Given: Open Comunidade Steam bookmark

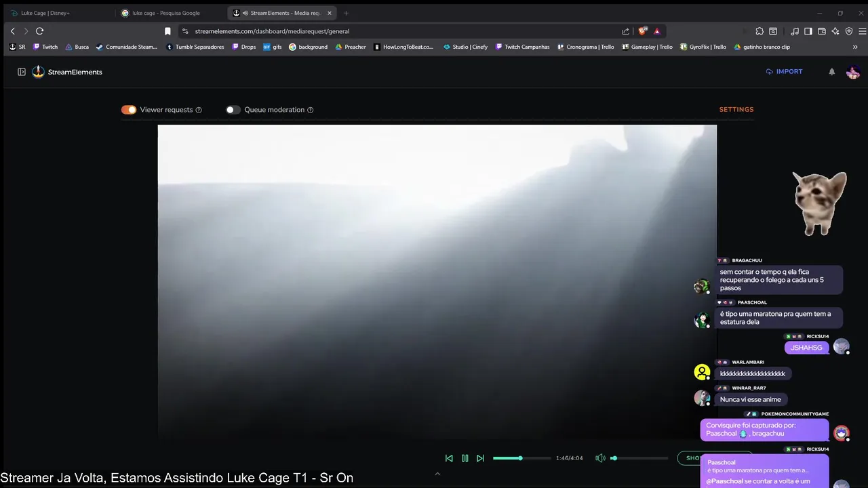Looking at the screenshot, I should 126,47.
